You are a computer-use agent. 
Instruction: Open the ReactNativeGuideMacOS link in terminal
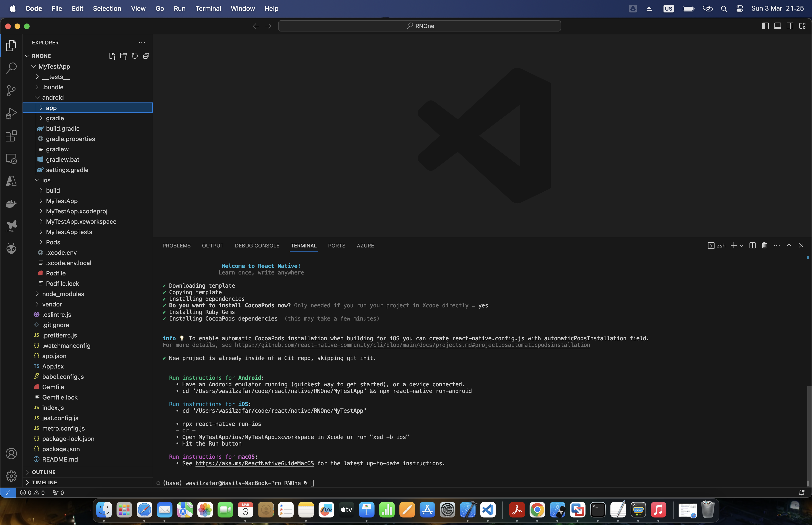254,463
